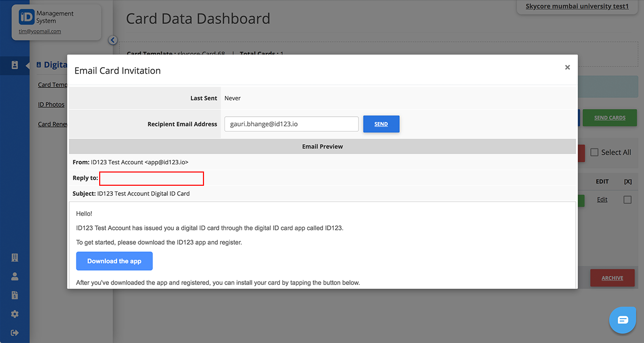Viewport: 644px width, 343px height.
Task: Click the From line with app@id123.io
Action: point(131,162)
